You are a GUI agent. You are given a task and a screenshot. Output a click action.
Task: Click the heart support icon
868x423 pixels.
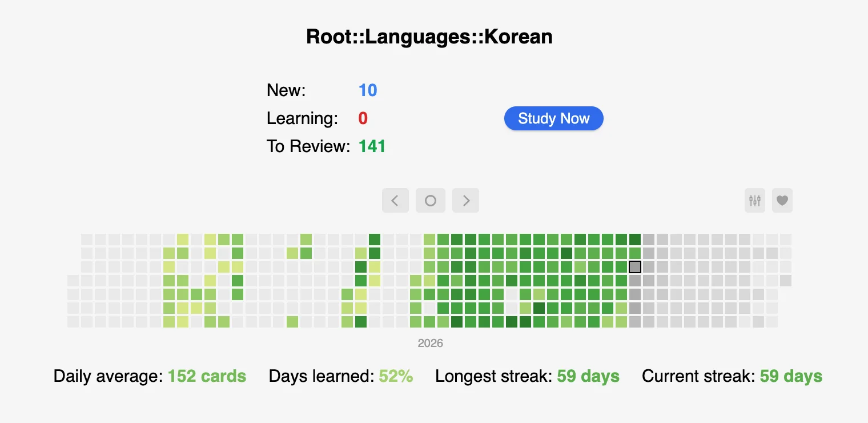782,201
